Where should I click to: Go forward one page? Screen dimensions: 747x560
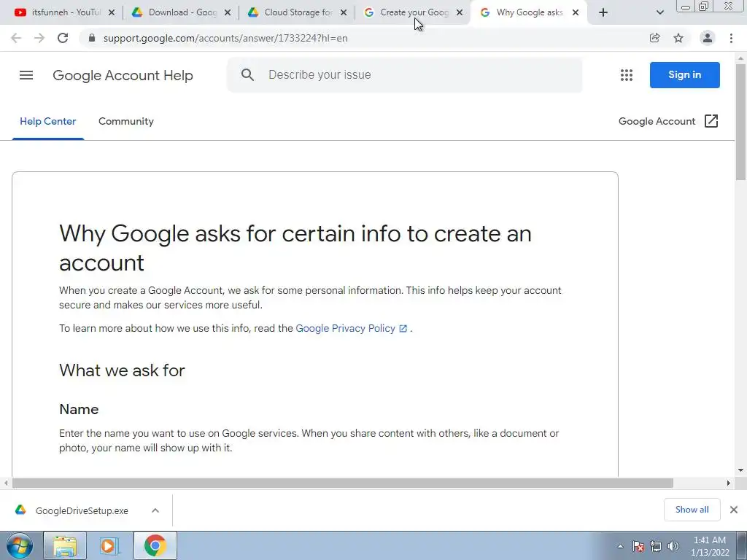(39, 38)
